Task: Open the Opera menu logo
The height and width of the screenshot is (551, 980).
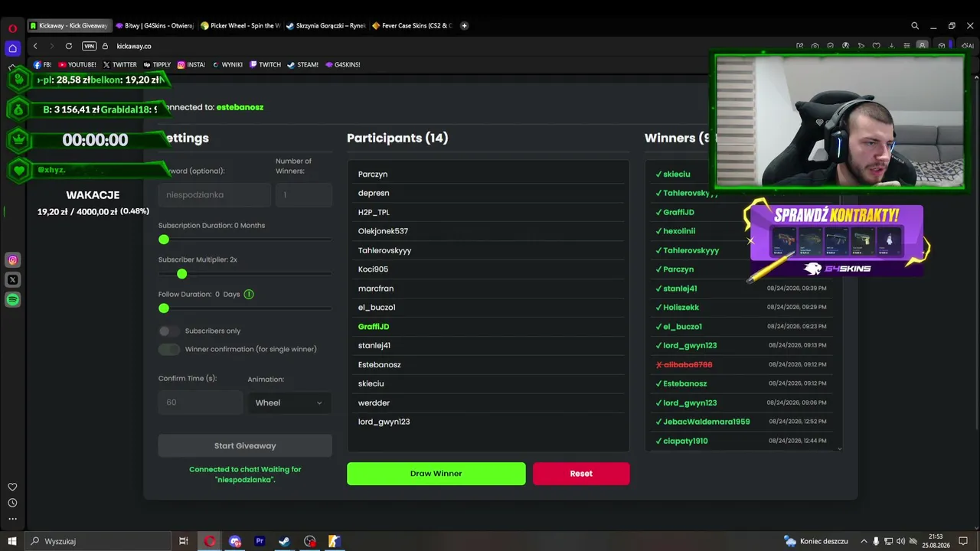Action: click(x=12, y=28)
